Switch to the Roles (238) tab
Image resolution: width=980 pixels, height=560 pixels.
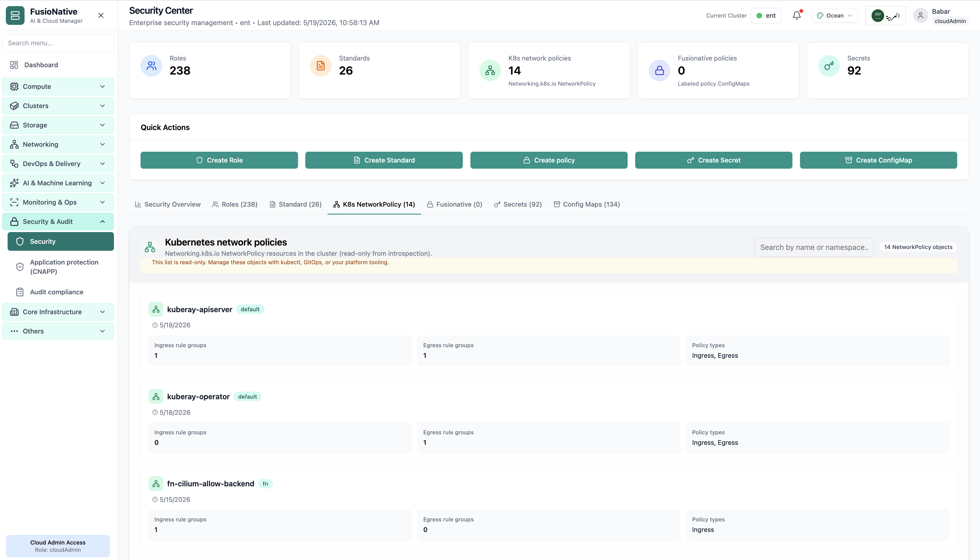click(235, 204)
